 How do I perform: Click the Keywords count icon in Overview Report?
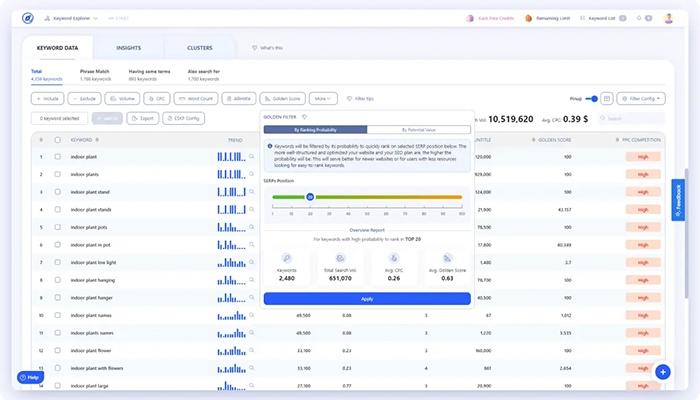pyautogui.click(x=287, y=258)
